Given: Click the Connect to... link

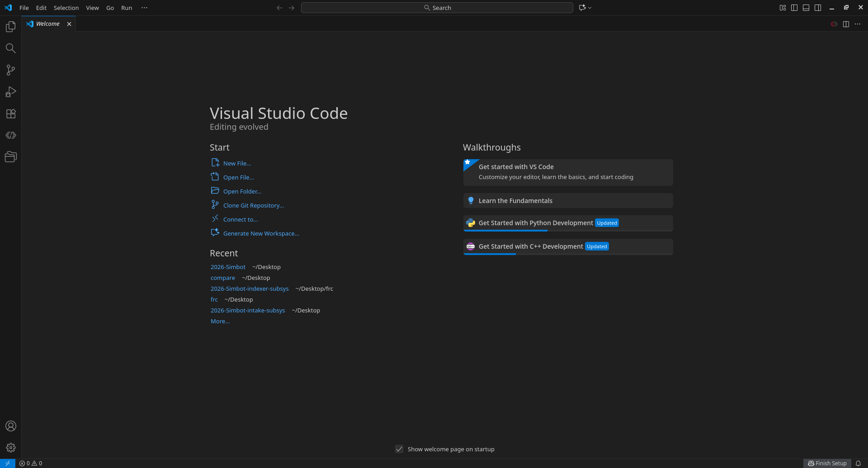Looking at the screenshot, I should [241, 219].
